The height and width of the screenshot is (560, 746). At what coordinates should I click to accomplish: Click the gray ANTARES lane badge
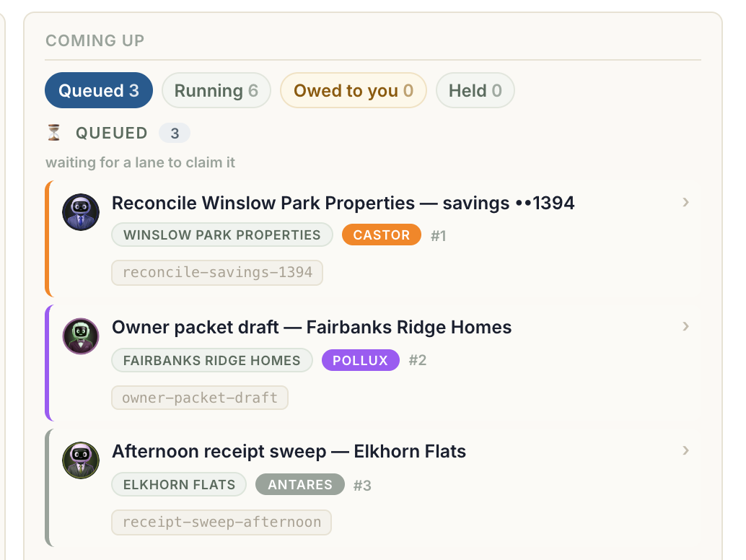click(x=300, y=484)
